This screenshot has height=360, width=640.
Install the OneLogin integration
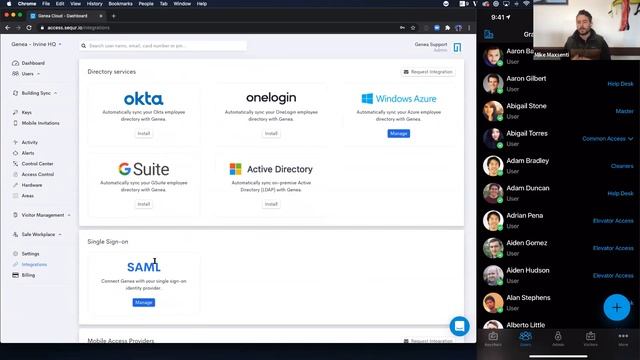(x=271, y=133)
